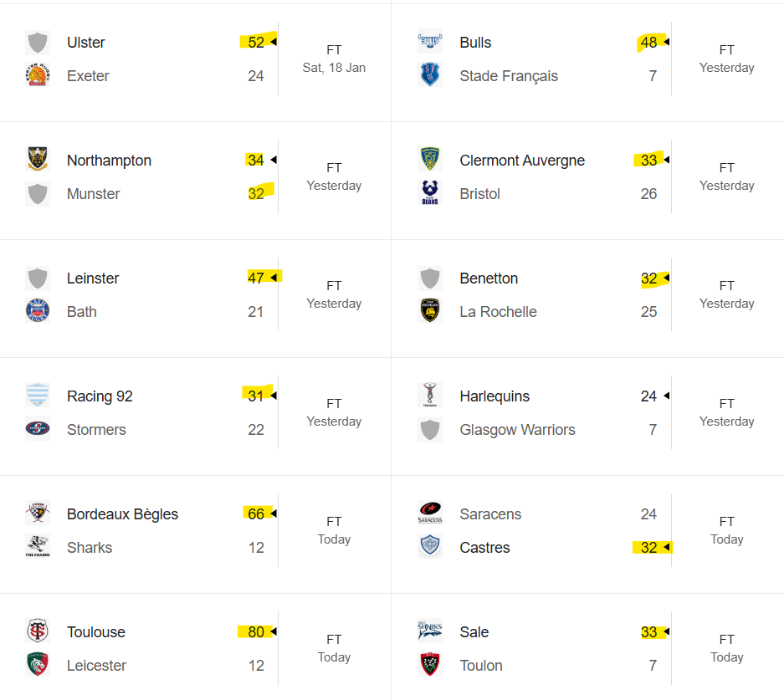Click the Saracens crest icon
This screenshot has width=784, height=700.
click(x=430, y=514)
